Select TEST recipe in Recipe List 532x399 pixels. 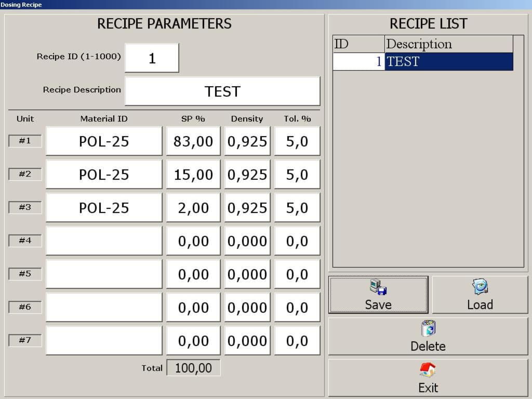448,62
